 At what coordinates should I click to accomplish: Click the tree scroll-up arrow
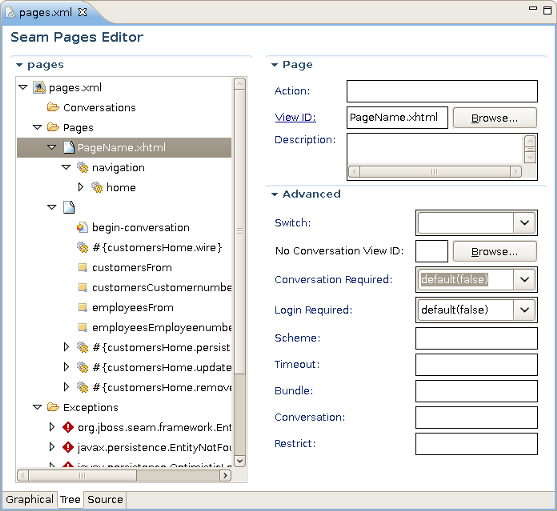click(x=240, y=84)
